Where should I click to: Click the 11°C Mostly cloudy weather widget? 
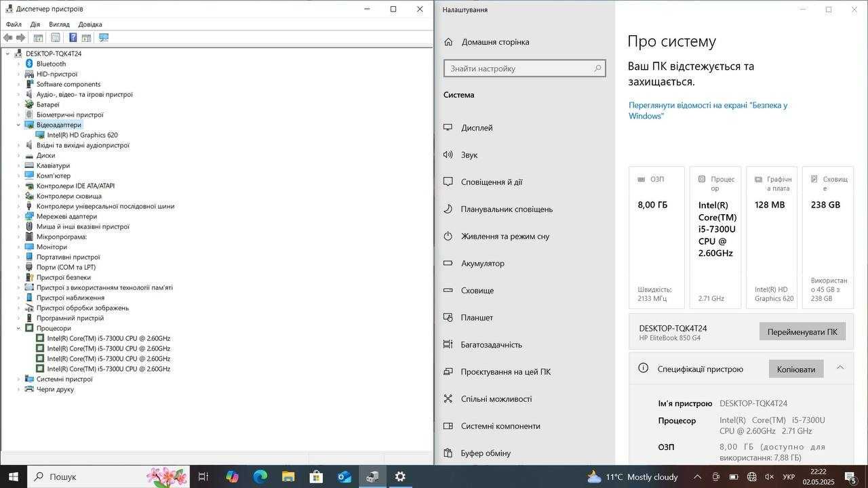[631, 476]
